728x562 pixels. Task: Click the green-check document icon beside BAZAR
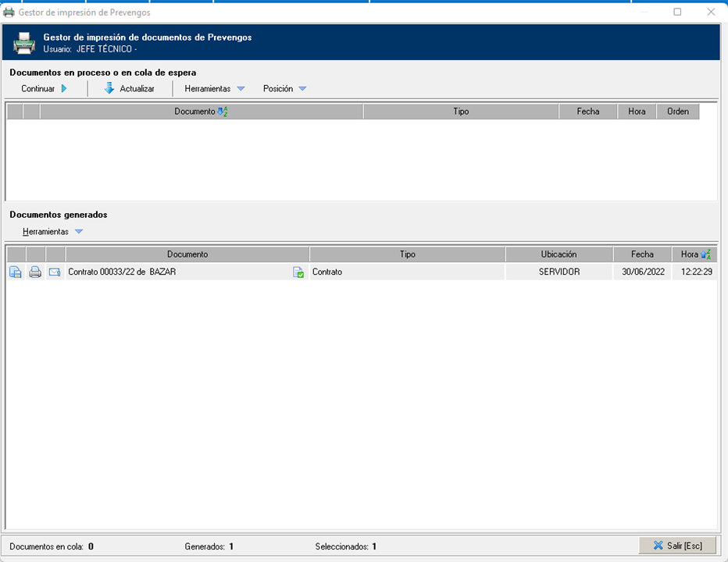(x=298, y=272)
